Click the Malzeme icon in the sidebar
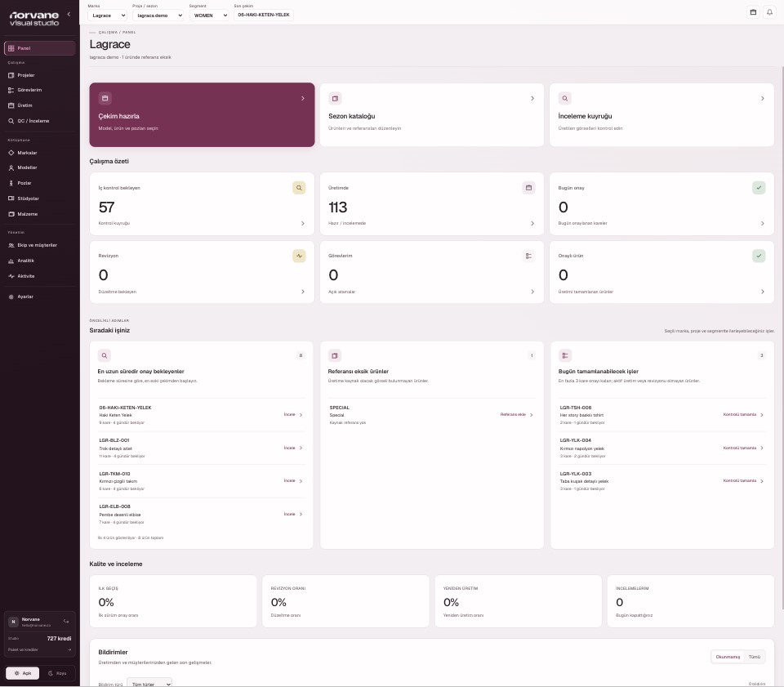This screenshot has height=687, width=784. (11, 214)
